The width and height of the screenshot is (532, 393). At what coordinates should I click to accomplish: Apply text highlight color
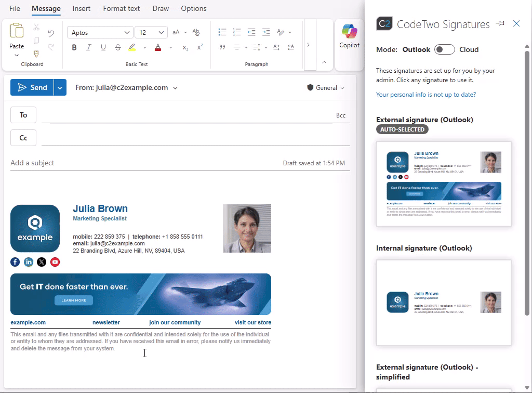click(132, 47)
